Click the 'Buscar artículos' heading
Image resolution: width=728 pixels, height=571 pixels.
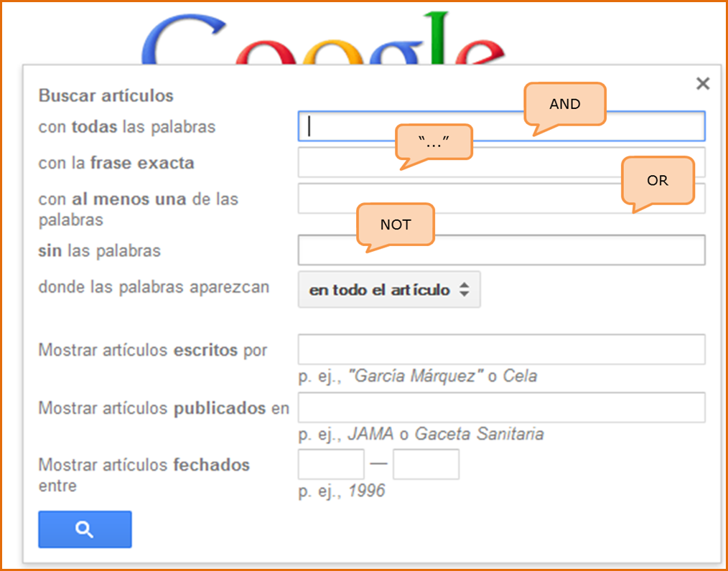106,95
